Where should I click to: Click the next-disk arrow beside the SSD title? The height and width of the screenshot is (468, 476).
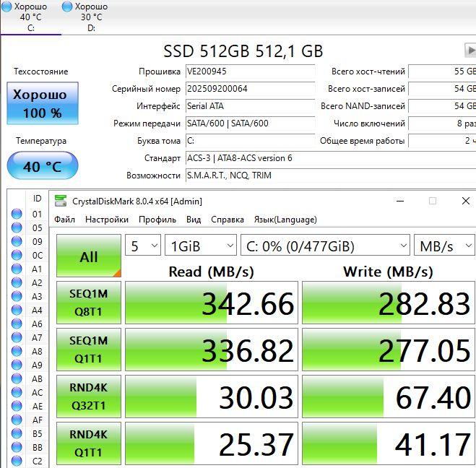[469, 50]
